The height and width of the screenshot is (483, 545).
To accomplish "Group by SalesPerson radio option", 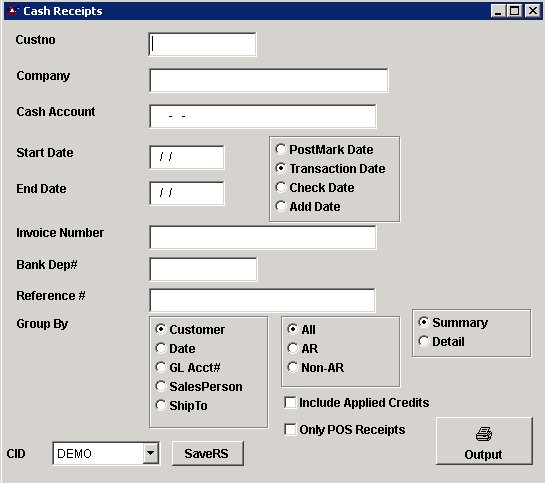I will click(161, 386).
